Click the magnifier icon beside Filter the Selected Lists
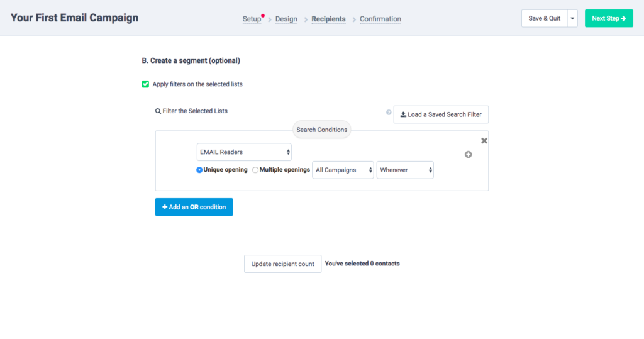 (x=158, y=111)
